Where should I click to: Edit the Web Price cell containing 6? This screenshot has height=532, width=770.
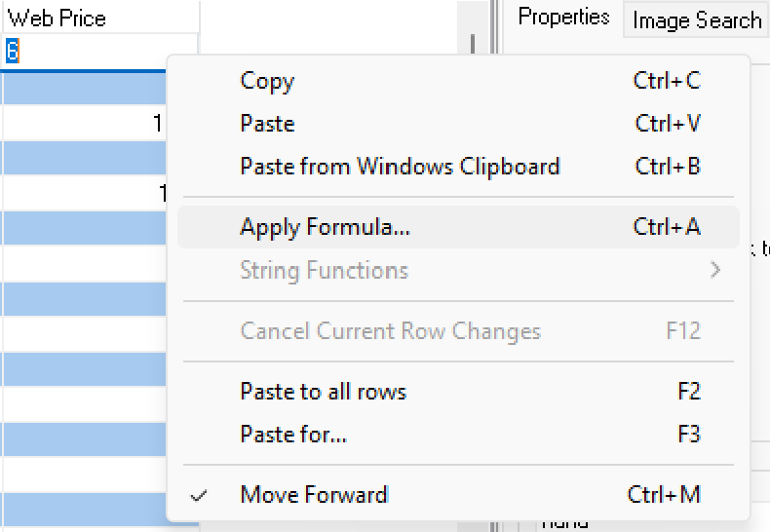[x=97, y=52]
